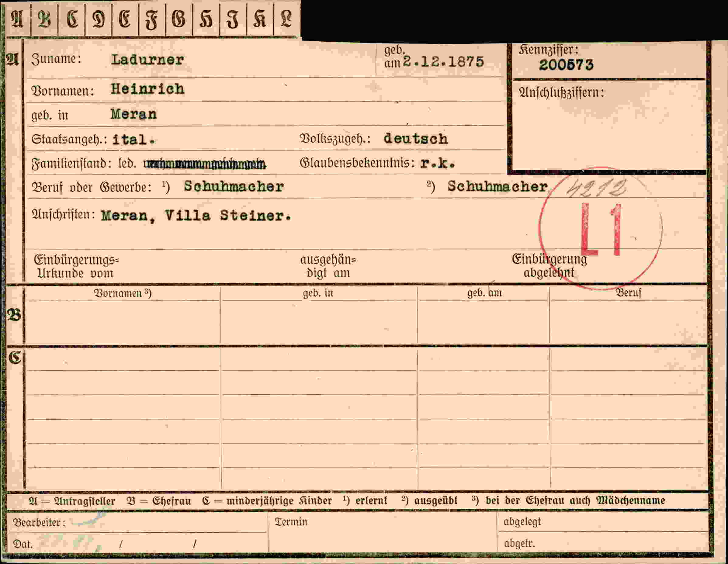Click index tab letter A in top strip
This screenshot has width=728, height=564.
point(17,19)
